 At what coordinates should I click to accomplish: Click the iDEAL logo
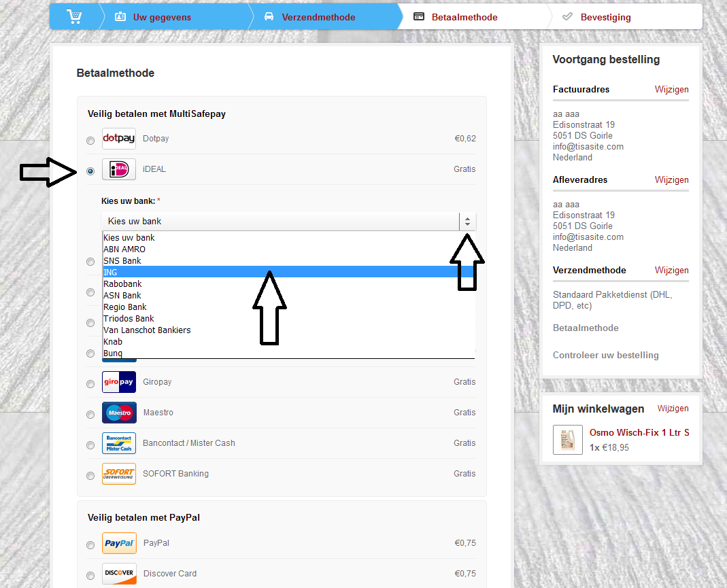119,169
